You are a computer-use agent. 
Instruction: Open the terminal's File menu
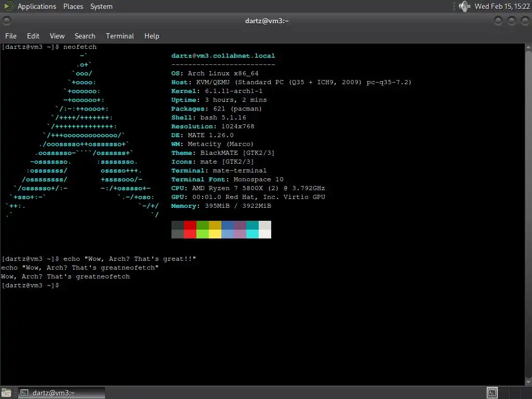pyautogui.click(x=11, y=36)
